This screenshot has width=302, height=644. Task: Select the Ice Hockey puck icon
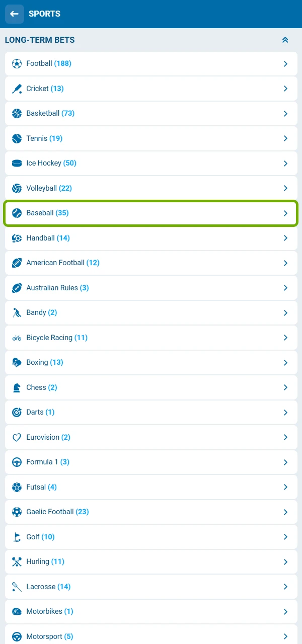tap(17, 163)
